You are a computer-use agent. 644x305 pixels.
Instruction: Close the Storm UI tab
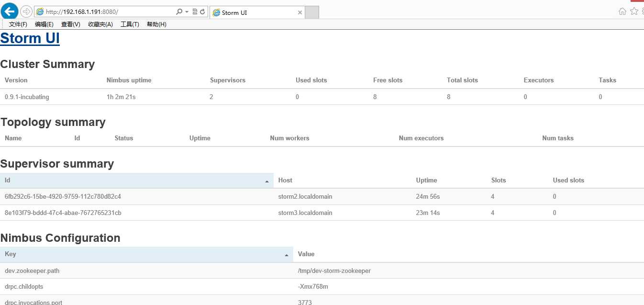coord(300,12)
